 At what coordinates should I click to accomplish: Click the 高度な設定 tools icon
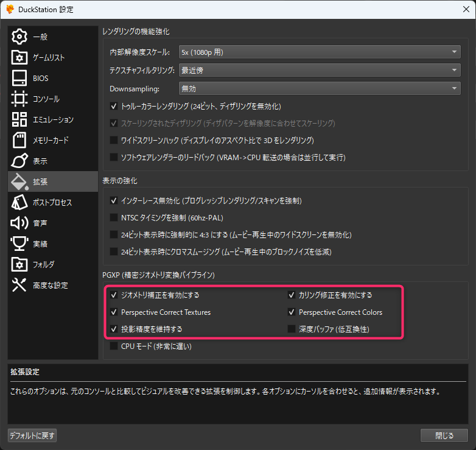(19, 285)
